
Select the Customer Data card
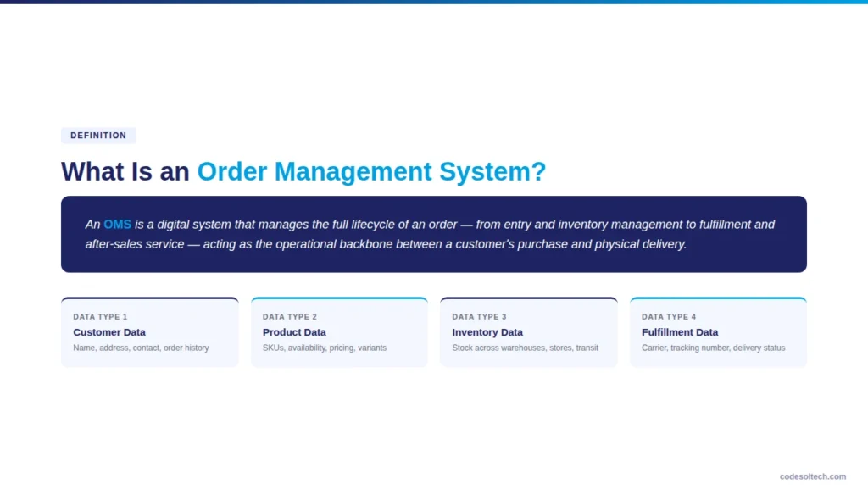(x=149, y=332)
